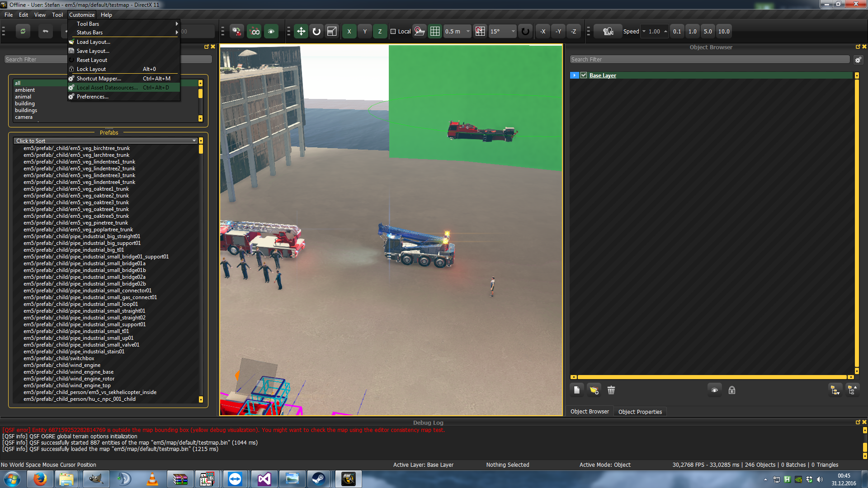Viewport: 868px width, 488px height.
Task: Switch to the Object Properties tab
Action: tap(640, 412)
